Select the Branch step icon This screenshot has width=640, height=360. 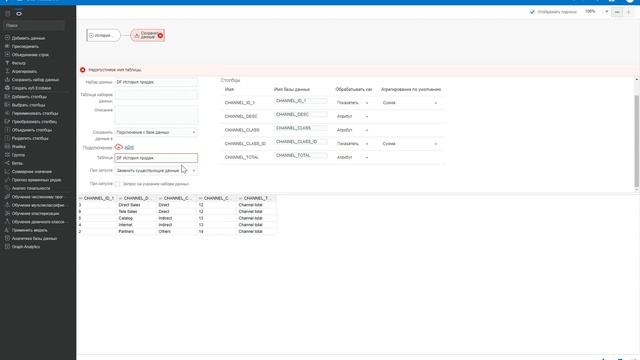[x=7, y=163]
